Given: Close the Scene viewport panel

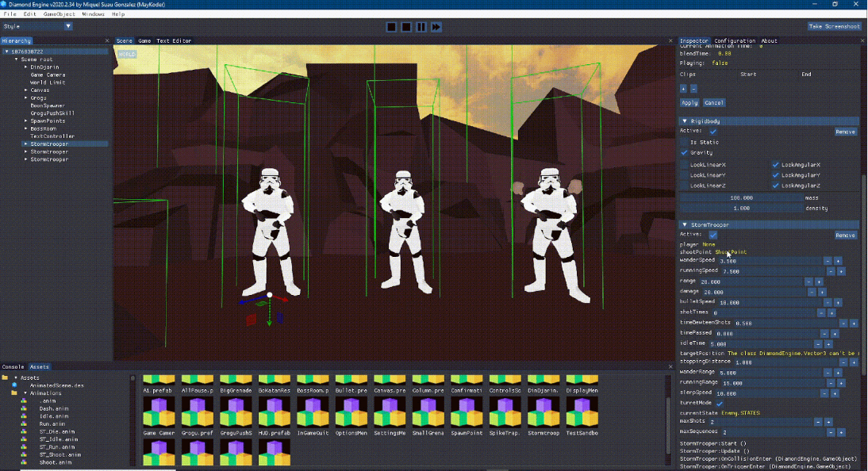Looking at the screenshot, I should 670,41.
